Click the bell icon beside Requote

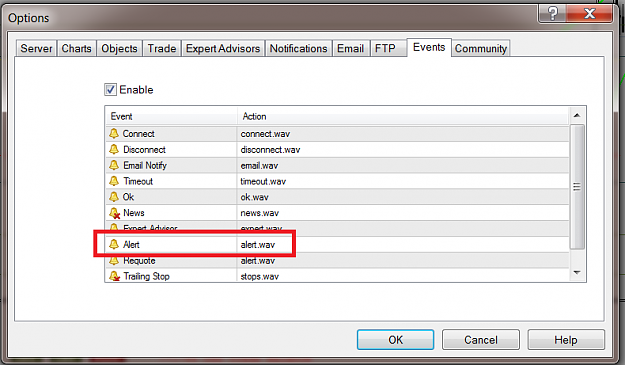114,261
